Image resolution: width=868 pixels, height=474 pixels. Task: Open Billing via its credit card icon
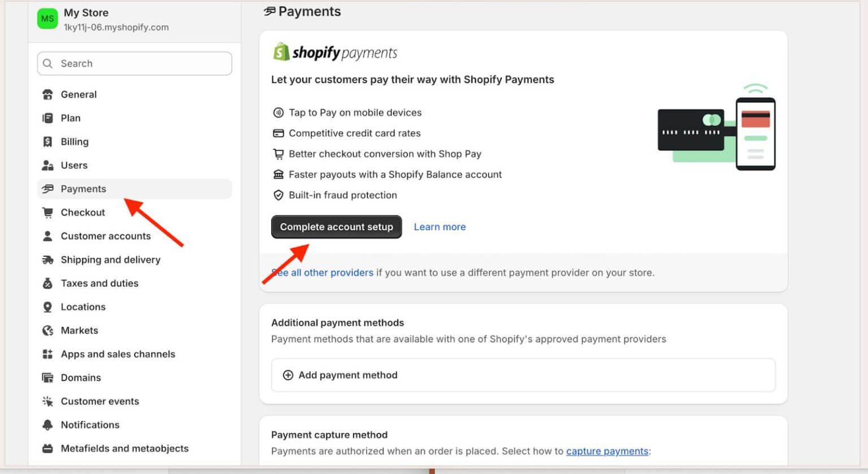[x=49, y=141]
